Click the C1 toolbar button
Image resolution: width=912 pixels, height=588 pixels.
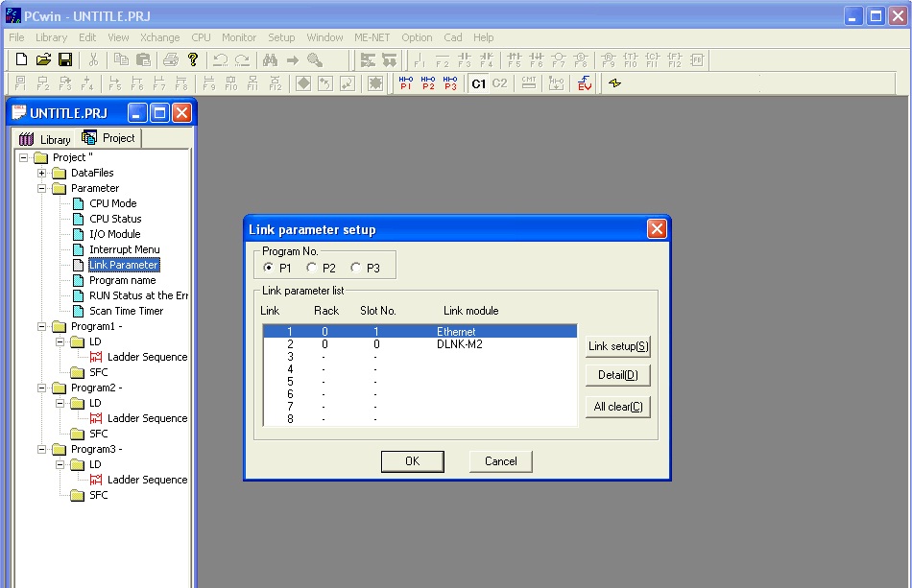point(478,83)
